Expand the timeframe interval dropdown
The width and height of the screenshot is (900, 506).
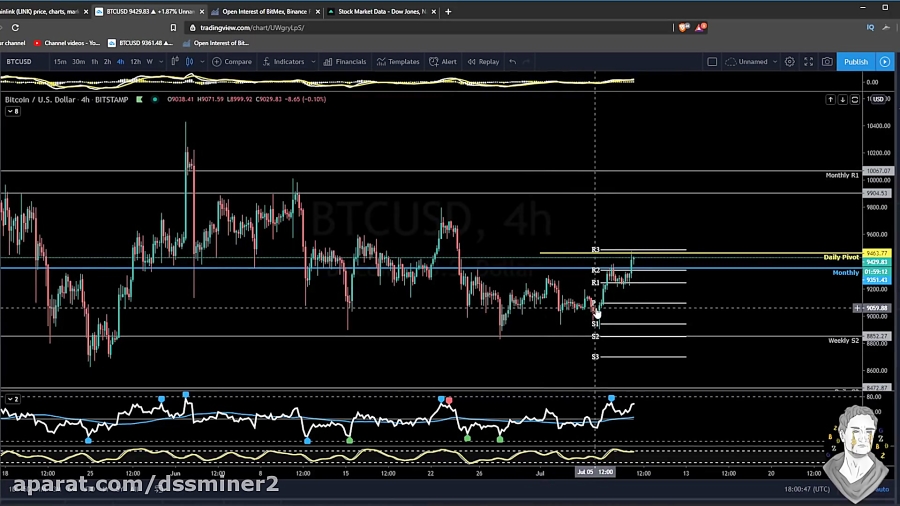coord(161,62)
